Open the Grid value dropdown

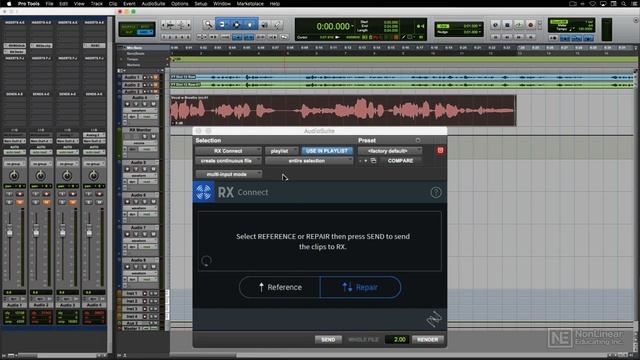[480, 26]
